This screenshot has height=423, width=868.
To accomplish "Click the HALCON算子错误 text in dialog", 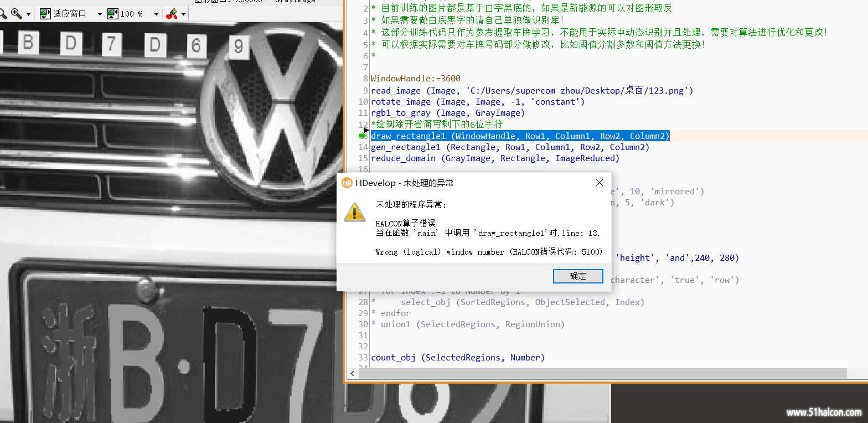I will (405, 223).
